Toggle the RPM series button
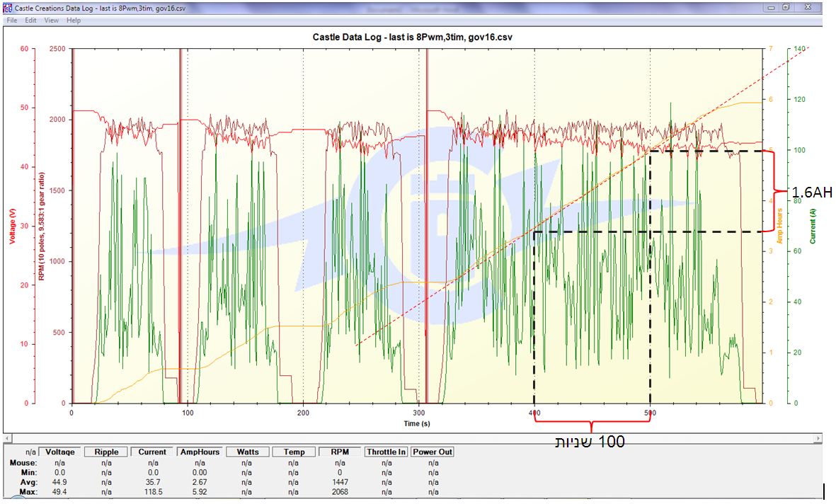 point(340,452)
